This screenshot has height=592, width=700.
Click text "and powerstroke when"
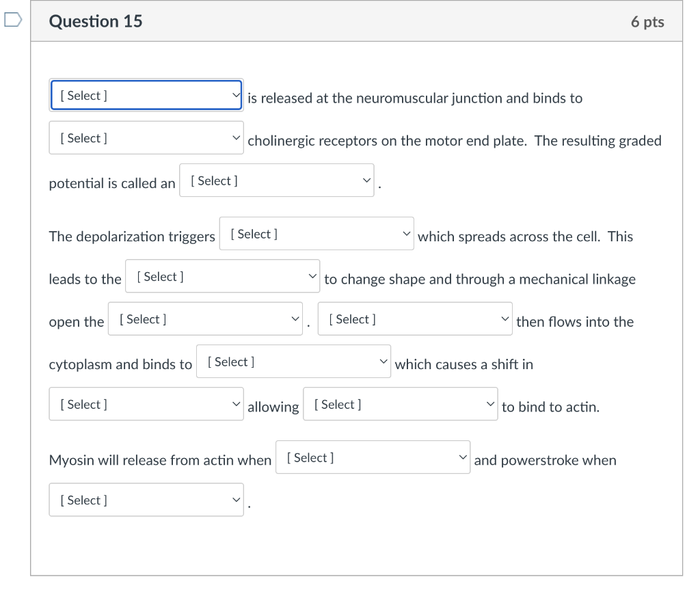click(x=545, y=460)
